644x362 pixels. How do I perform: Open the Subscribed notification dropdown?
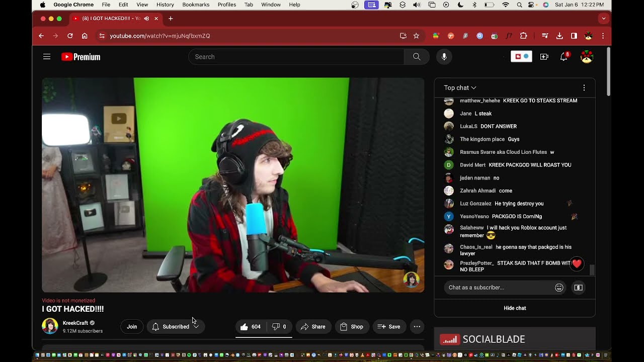coord(176,327)
